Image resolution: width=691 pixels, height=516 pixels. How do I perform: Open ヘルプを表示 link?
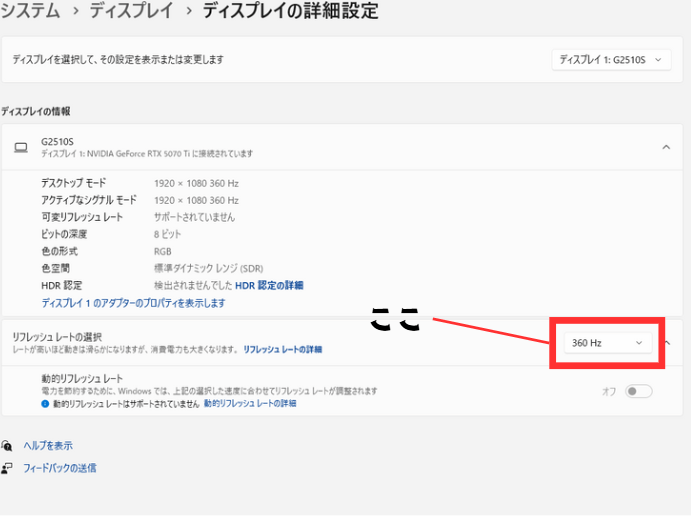click(48, 446)
